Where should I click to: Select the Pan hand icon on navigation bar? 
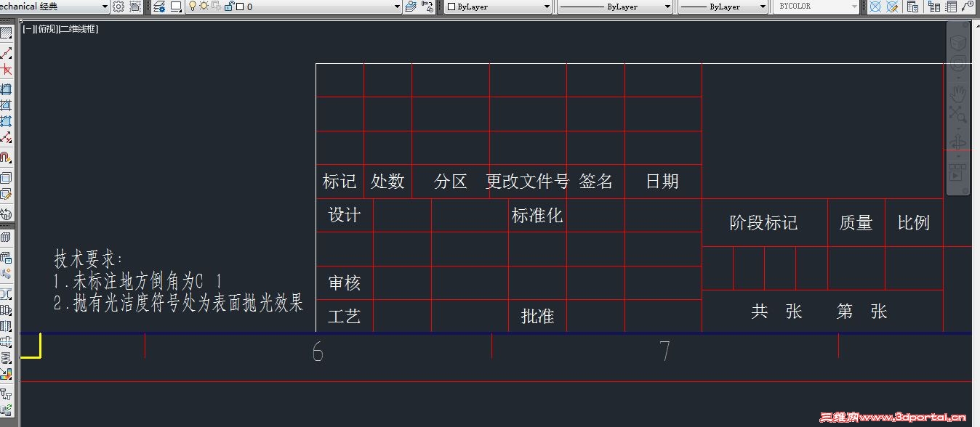(958, 92)
